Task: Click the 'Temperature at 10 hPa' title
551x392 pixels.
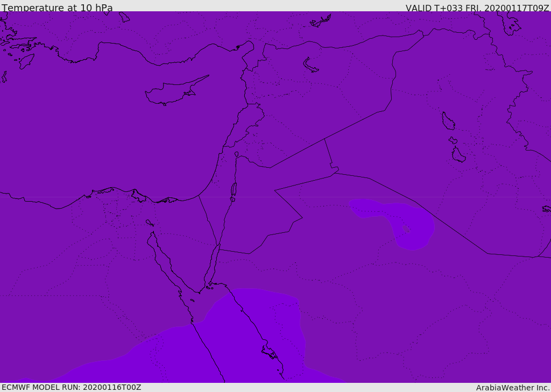Action: coord(57,8)
